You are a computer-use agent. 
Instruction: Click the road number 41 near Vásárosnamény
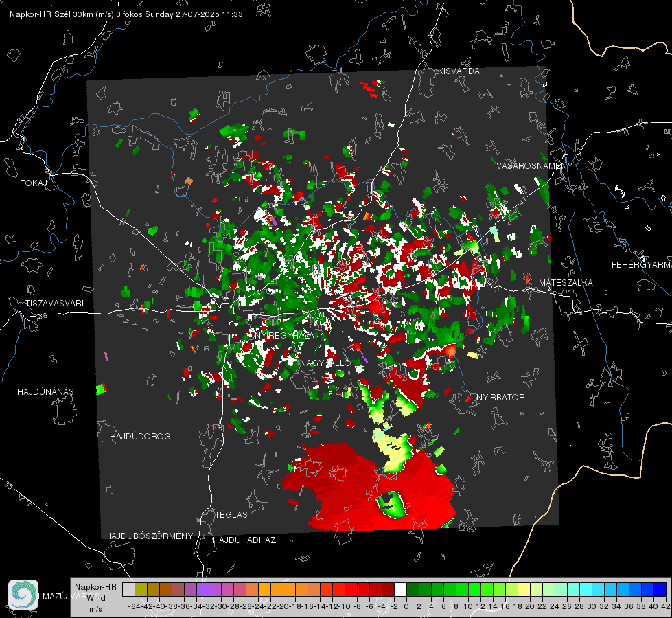pyautogui.click(x=522, y=201)
